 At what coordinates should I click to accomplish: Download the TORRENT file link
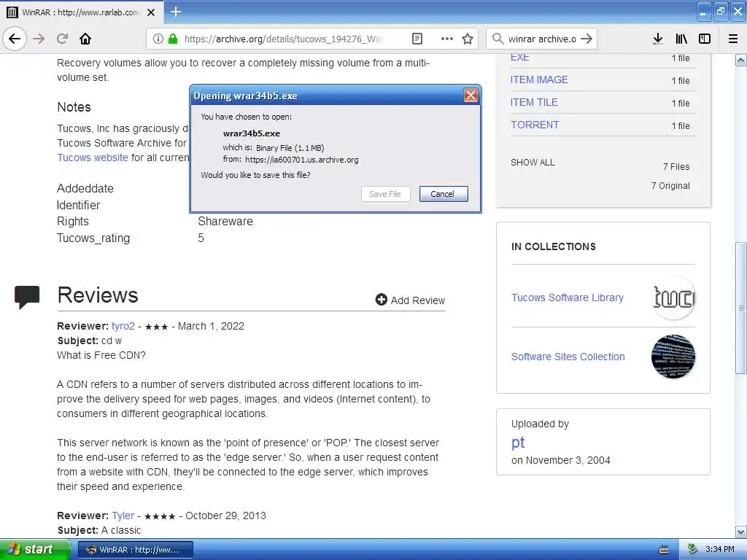pos(535,125)
